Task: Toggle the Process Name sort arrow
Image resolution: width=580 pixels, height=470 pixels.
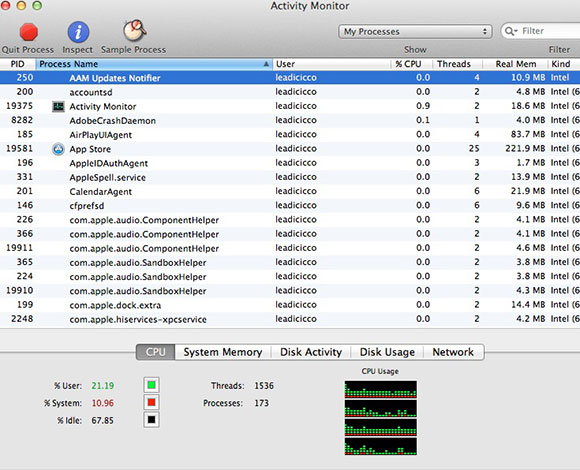Action: (266, 64)
